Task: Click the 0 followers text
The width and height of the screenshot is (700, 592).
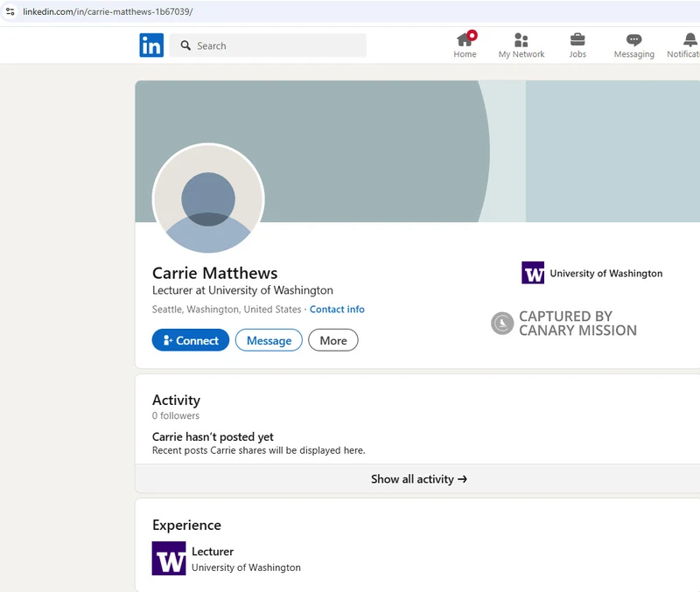Action: coord(176,415)
